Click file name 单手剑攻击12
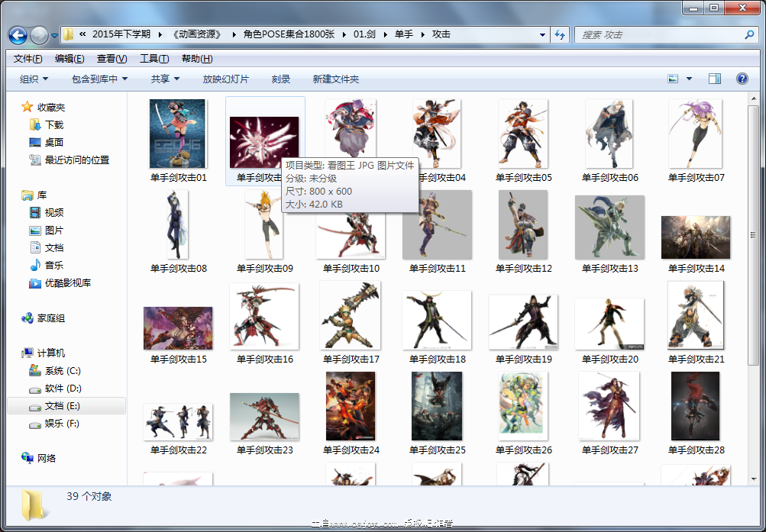The height and width of the screenshot is (532, 766). coord(524,269)
